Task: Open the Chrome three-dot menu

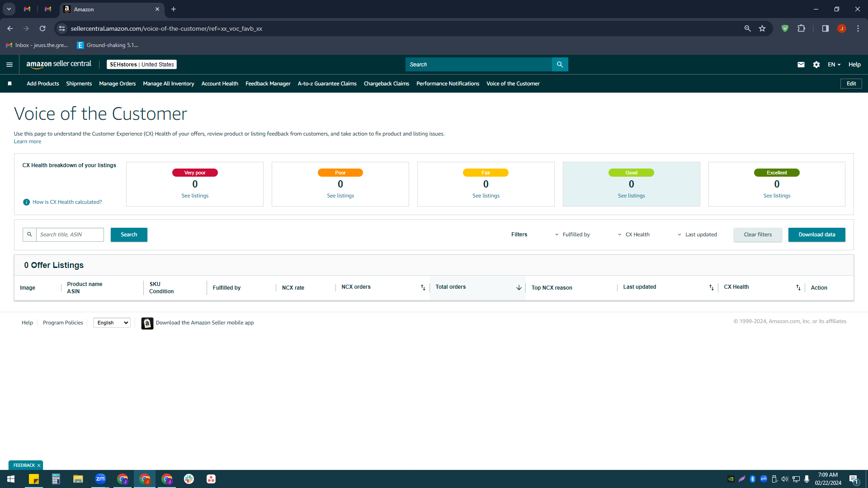Action: click(858, 28)
